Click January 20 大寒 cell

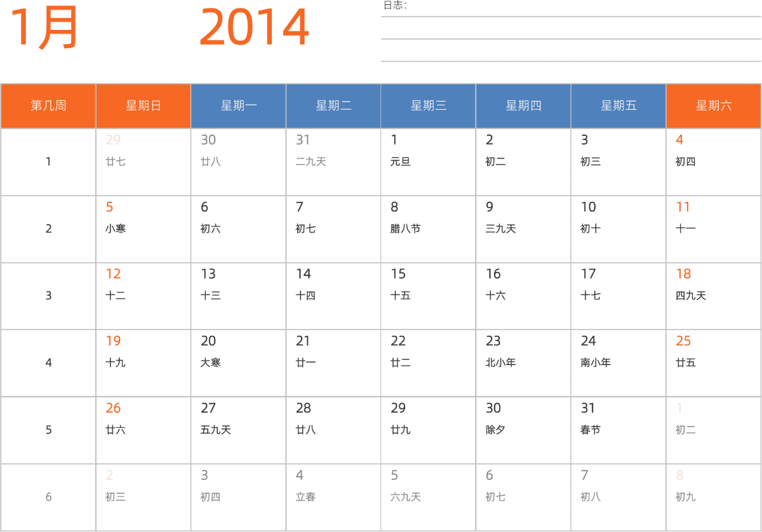point(238,363)
